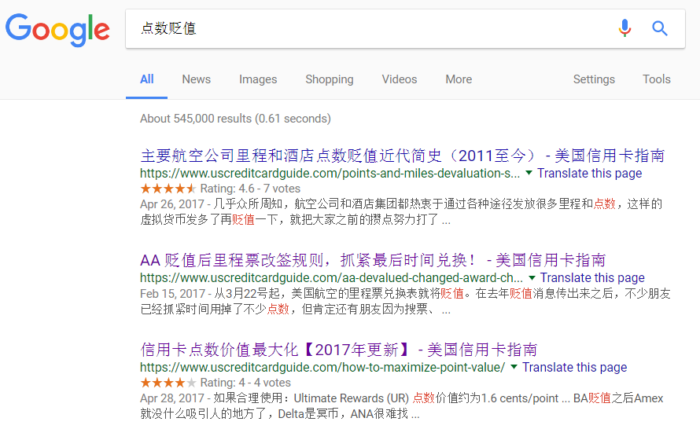This screenshot has height=429, width=700.
Task: Click URL text uscreditcardguide.com/aa-devalued-changed-award
Action: pos(331,278)
